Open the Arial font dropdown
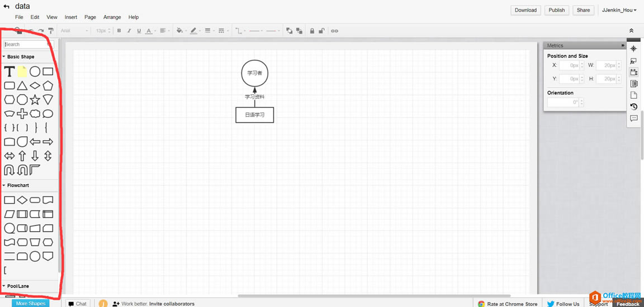 [x=74, y=31]
